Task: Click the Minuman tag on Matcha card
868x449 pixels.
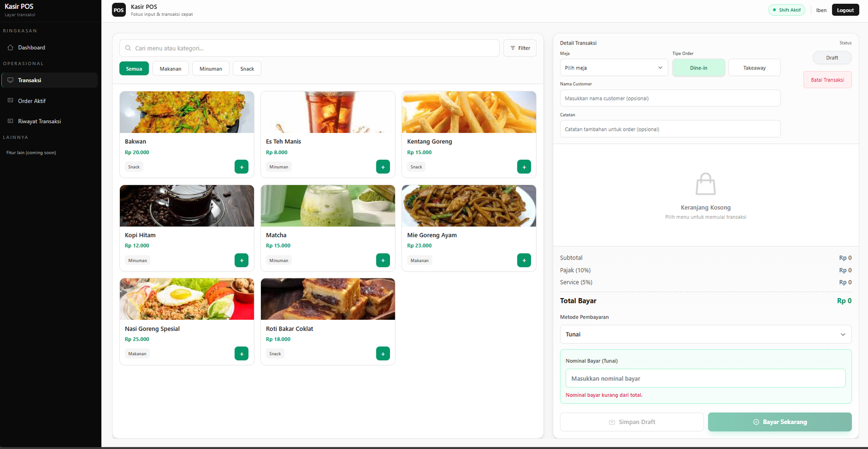Action: (279, 260)
